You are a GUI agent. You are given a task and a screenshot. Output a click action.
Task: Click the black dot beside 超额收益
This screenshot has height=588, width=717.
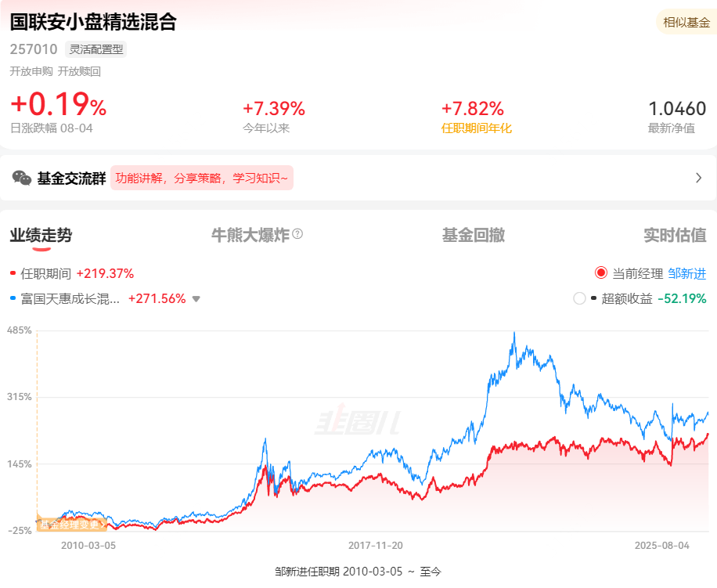[x=594, y=298]
